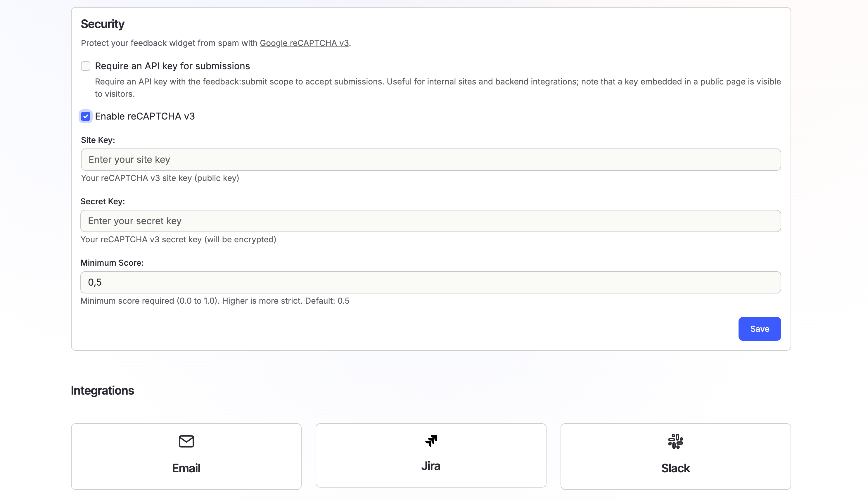868x501 pixels.
Task: Click the 'Enable reCAPTCHA v3' label text
Action: (145, 116)
